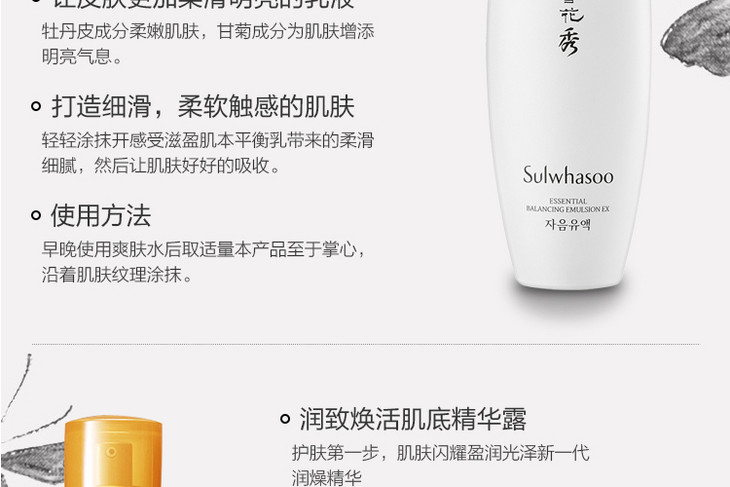Click the paragraph starting with 早晚使用爽肤水后
Screen dimensions: 730x487
tap(205, 262)
